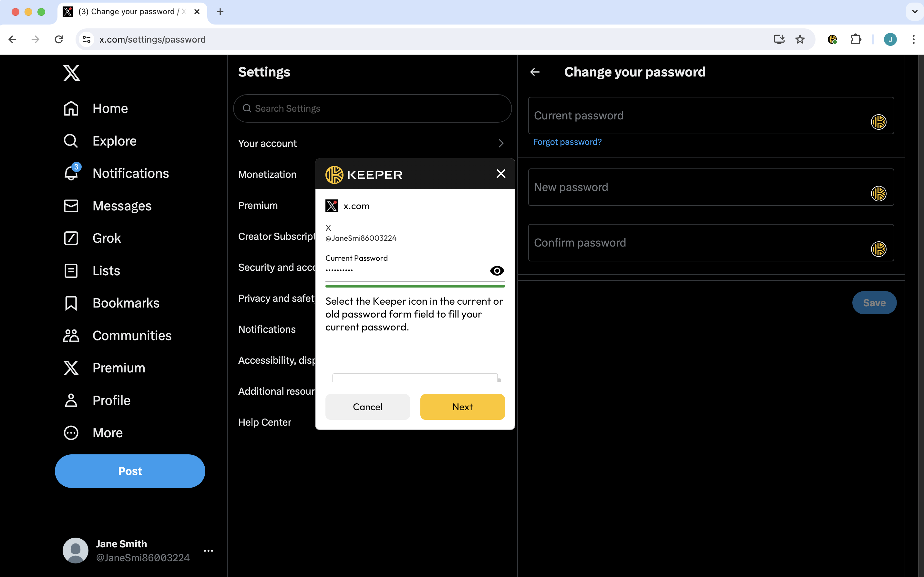Click the Keeper icon in Confirm password field
This screenshot has height=577, width=924.
878,249
